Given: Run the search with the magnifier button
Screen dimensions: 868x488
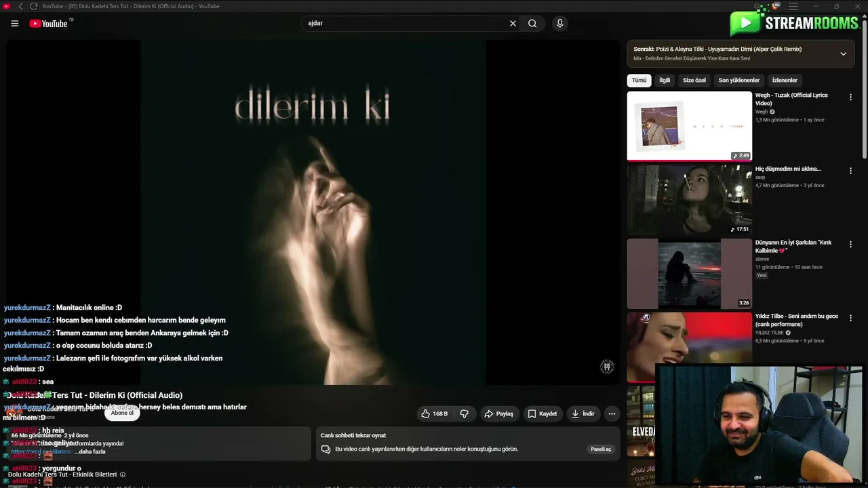Looking at the screenshot, I should click(532, 24).
